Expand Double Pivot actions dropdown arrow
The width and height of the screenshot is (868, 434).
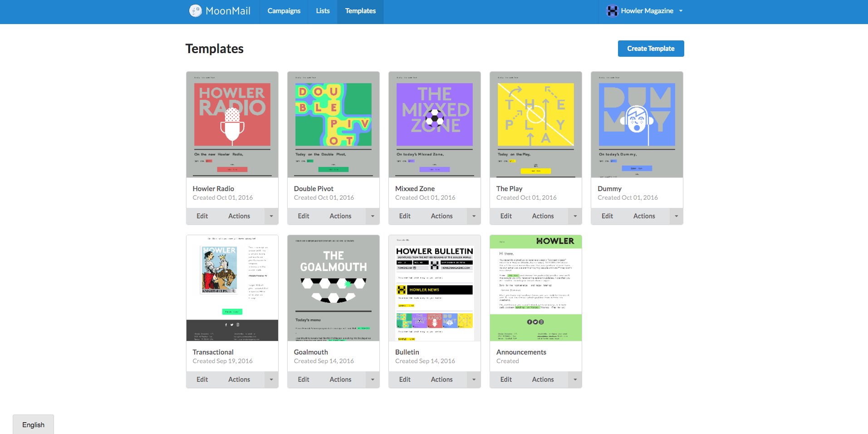(373, 216)
